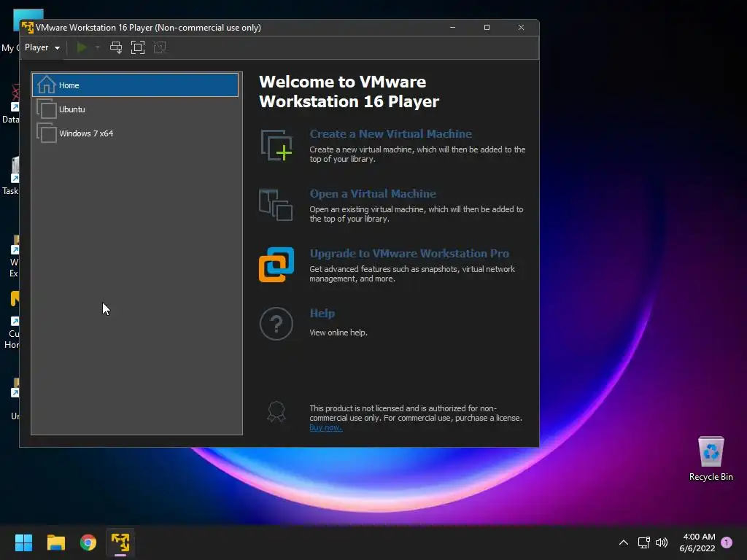
Task: Select the Ubuntu virtual machine
Action: pos(135,109)
